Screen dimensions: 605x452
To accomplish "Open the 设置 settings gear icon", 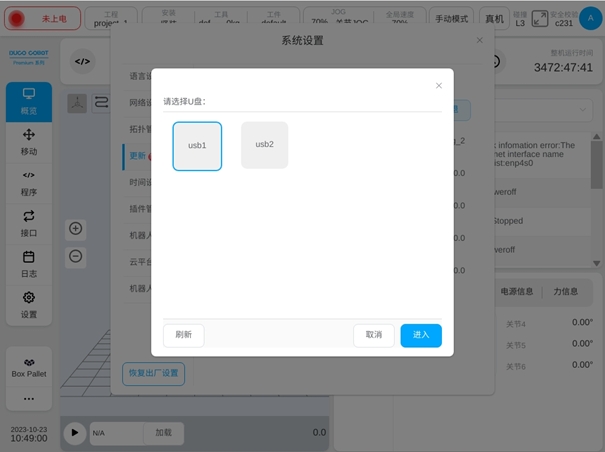I will pyautogui.click(x=29, y=304).
